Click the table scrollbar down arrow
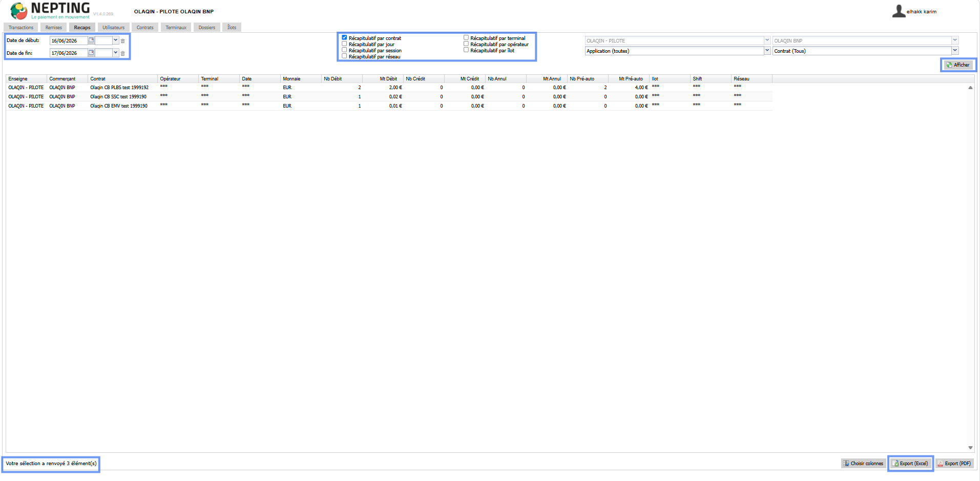The height and width of the screenshot is (481, 980). click(970, 448)
